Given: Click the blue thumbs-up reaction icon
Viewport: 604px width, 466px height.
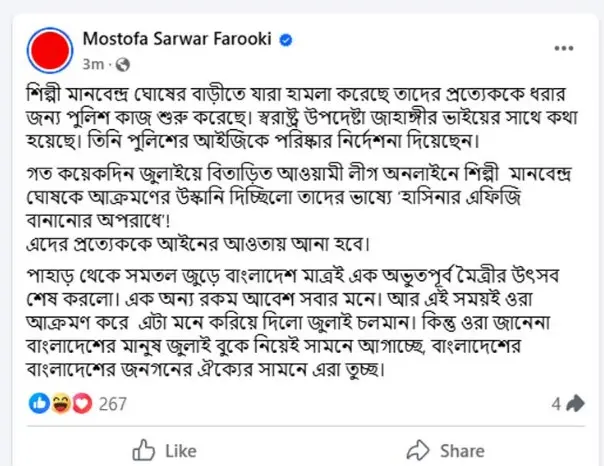Looking at the screenshot, I should click(41, 403).
